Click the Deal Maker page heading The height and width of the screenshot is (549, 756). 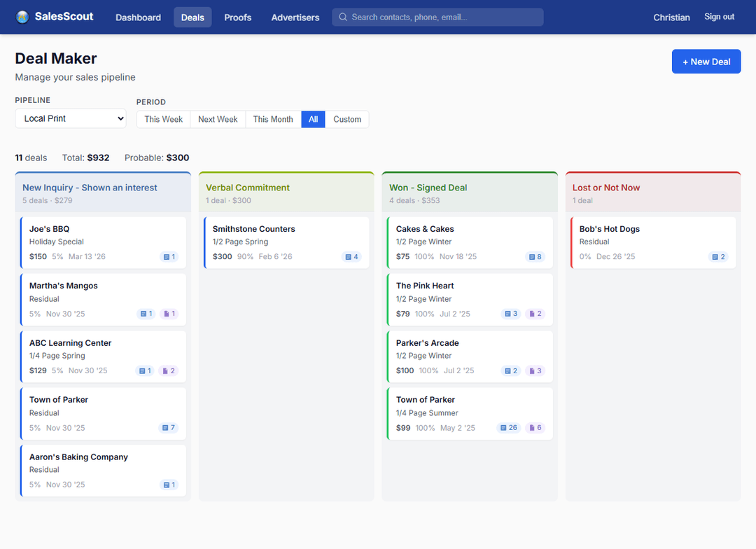(x=56, y=58)
